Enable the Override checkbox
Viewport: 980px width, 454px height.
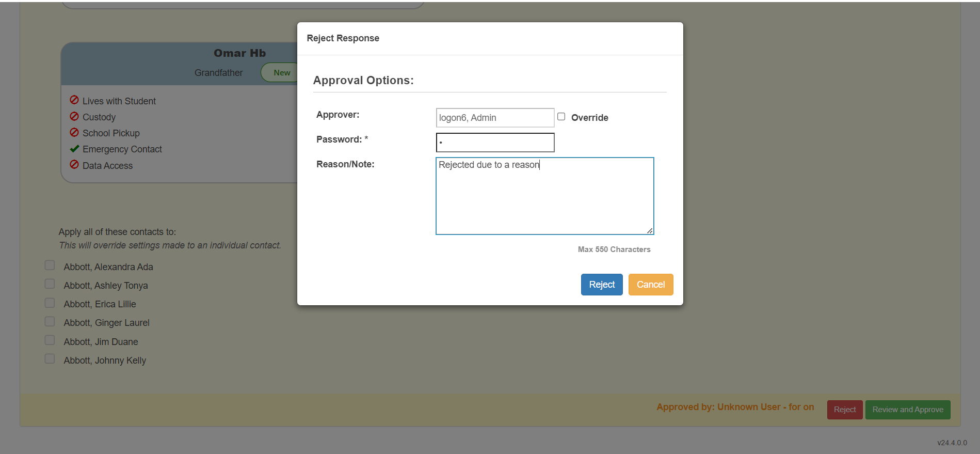pos(561,117)
